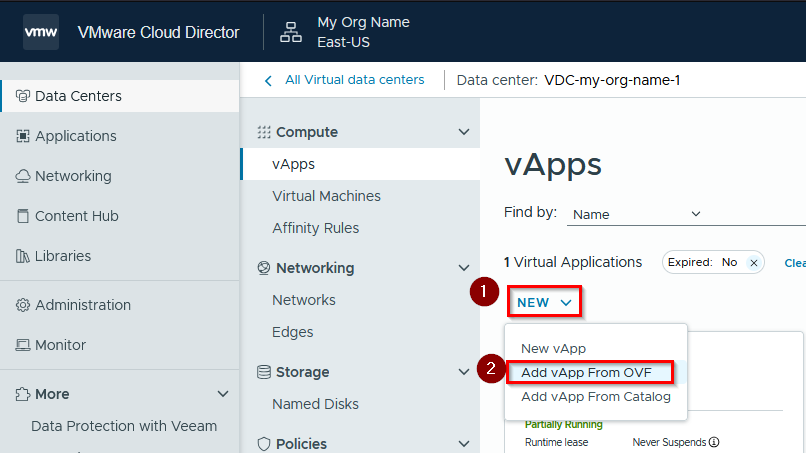Collapse the Storage section chevron
The image size is (806, 453).
tap(464, 372)
